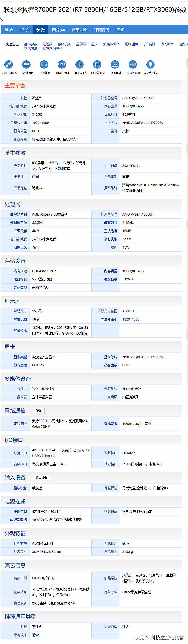Click the 指取设备 label link
Image resolution: width=188 pixels, height=644 pixels.
20,488
